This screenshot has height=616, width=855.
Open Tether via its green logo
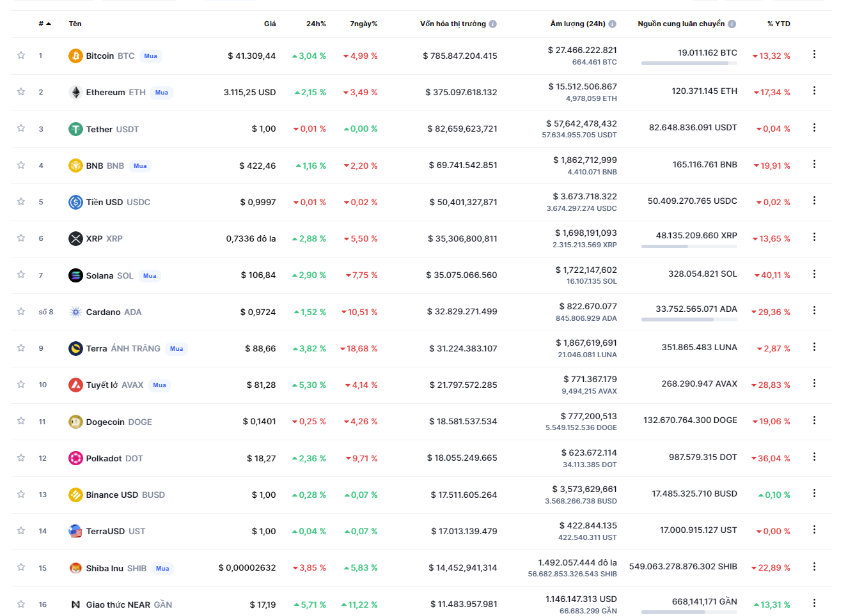[x=75, y=129]
